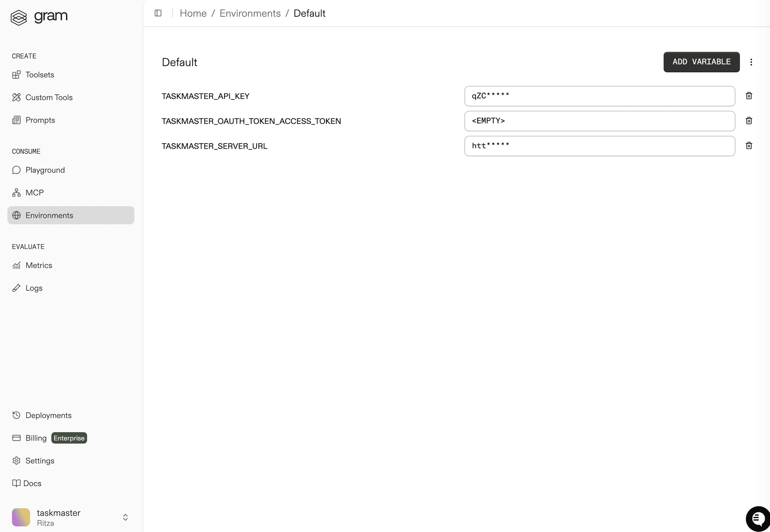Click the gram logo

pos(38,17)
